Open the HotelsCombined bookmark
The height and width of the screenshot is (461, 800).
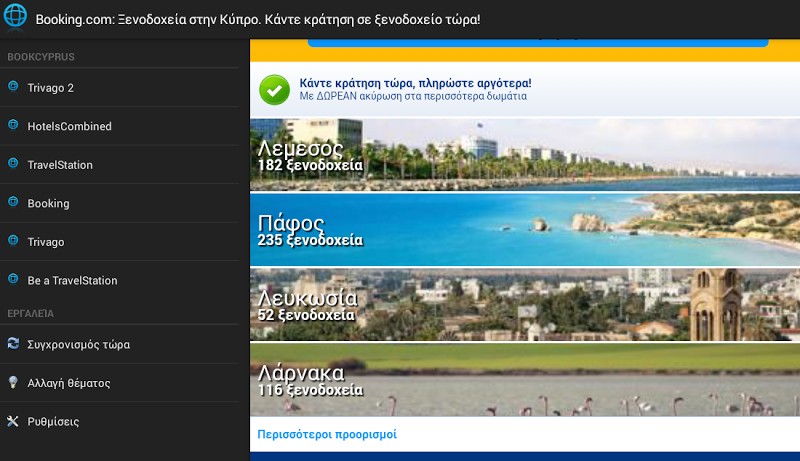click(x=119, y=126)
